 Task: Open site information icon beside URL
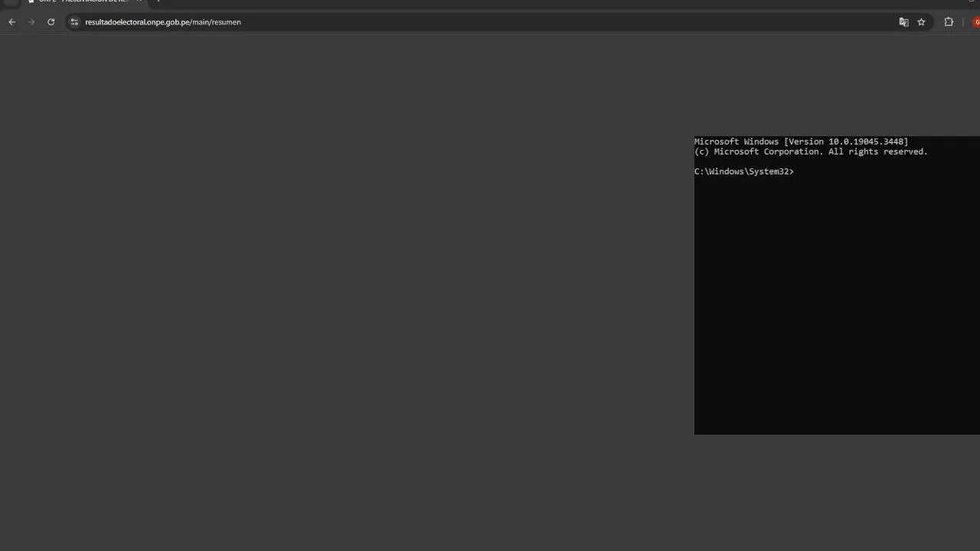(x=74, y=22)
